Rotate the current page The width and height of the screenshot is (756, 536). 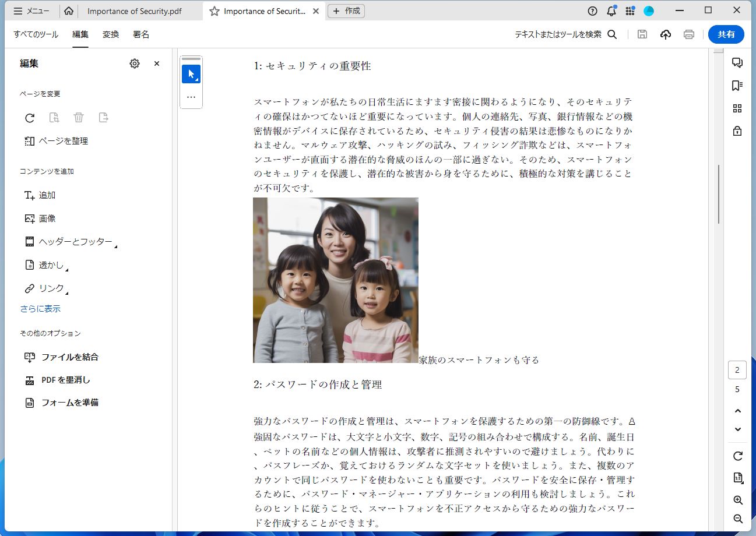(30, 118)
